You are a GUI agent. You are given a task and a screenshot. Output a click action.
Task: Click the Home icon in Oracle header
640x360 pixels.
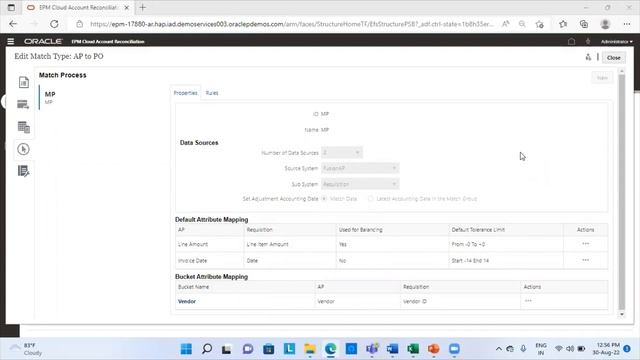click(571, 41)
